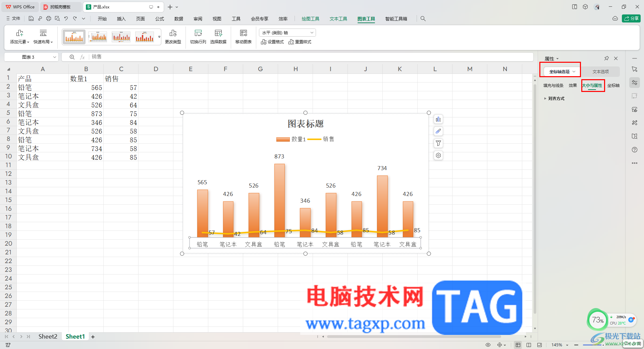Expand the quick access toolbar customization arrow

click(84, 19)
